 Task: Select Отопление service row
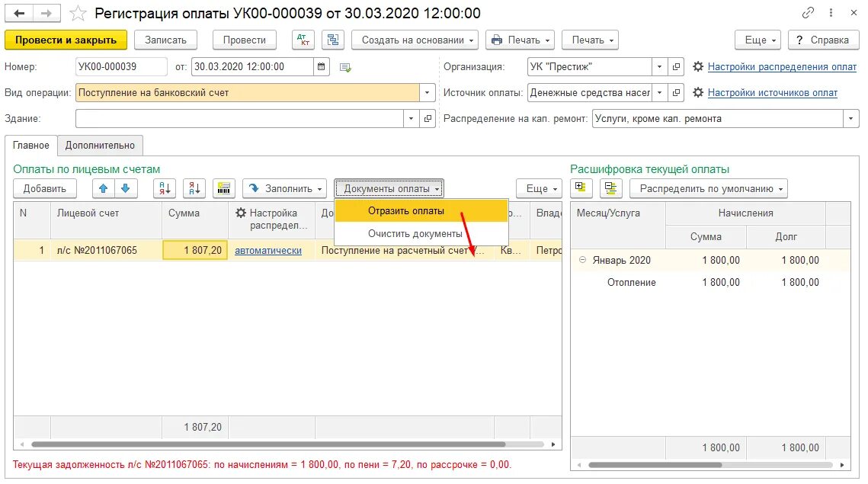(711, 283)
